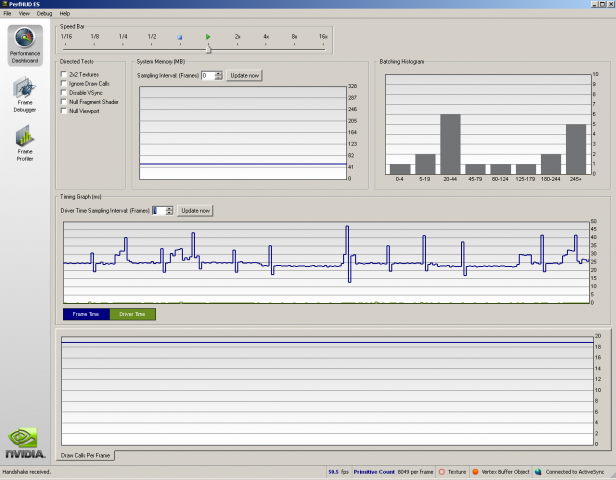This screenshot has height=480, width=616.
Task: Click the Texture status indicator icon
Action: pos(442,471)
